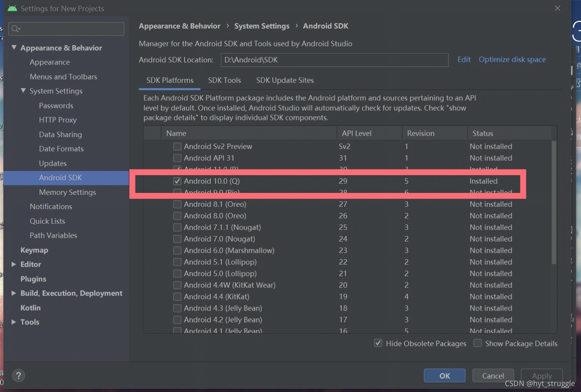Click the help question mark icon
This screenshot has width=581, height=392.
[19, 375]
